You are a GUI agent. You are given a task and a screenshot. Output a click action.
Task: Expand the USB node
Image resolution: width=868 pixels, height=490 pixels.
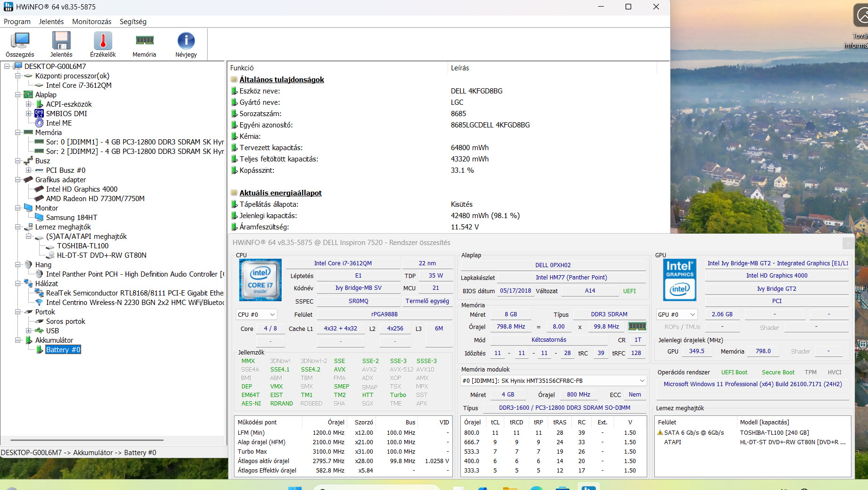[x=29, y=330]
